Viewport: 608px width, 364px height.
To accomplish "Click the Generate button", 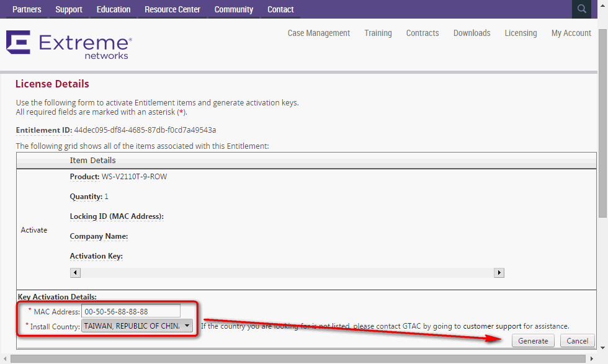I will pos(533,340).
